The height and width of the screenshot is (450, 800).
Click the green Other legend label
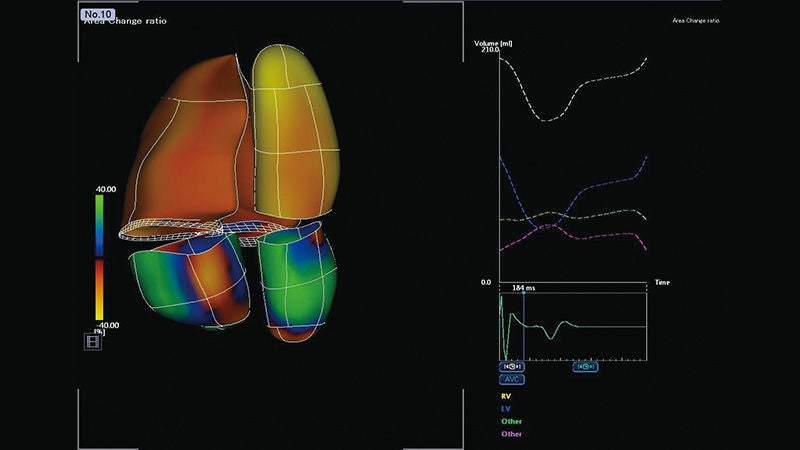coord(511,421)
